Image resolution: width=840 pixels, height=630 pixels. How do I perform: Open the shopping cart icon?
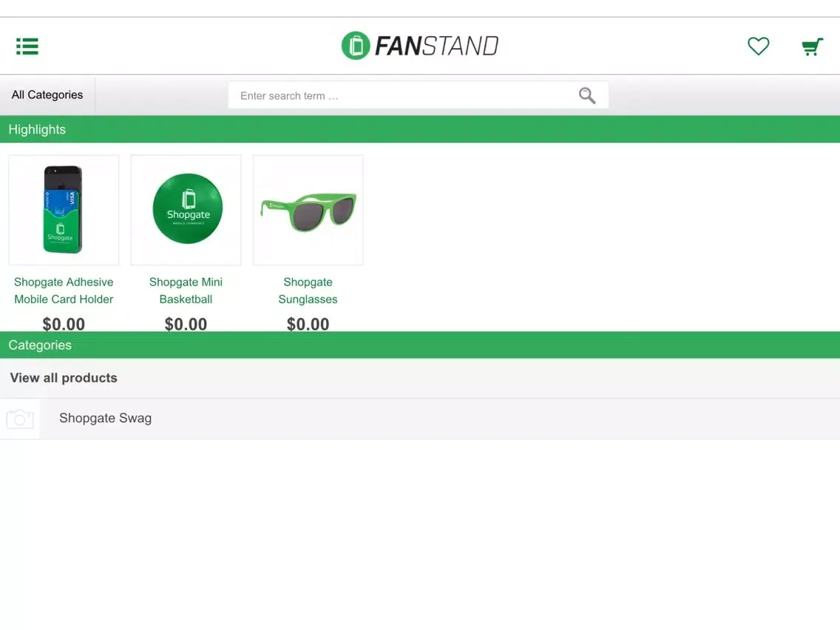coord(812,47)
